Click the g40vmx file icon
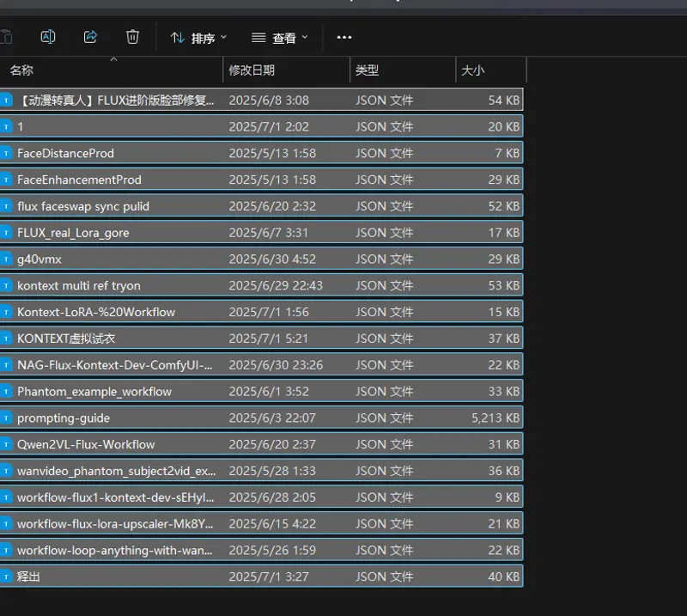 click(x=6, y=259)
